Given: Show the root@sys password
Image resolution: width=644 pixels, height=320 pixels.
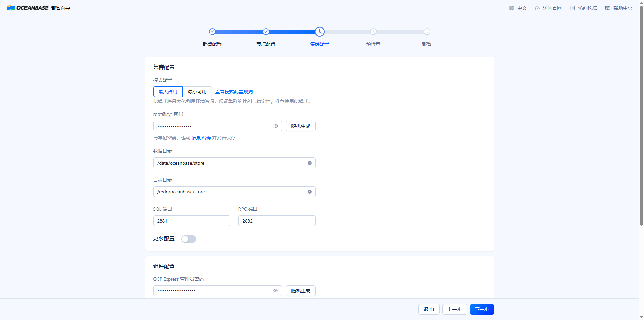Looking at the screenshot, I should pyautogui.click(x=276, y=126).
